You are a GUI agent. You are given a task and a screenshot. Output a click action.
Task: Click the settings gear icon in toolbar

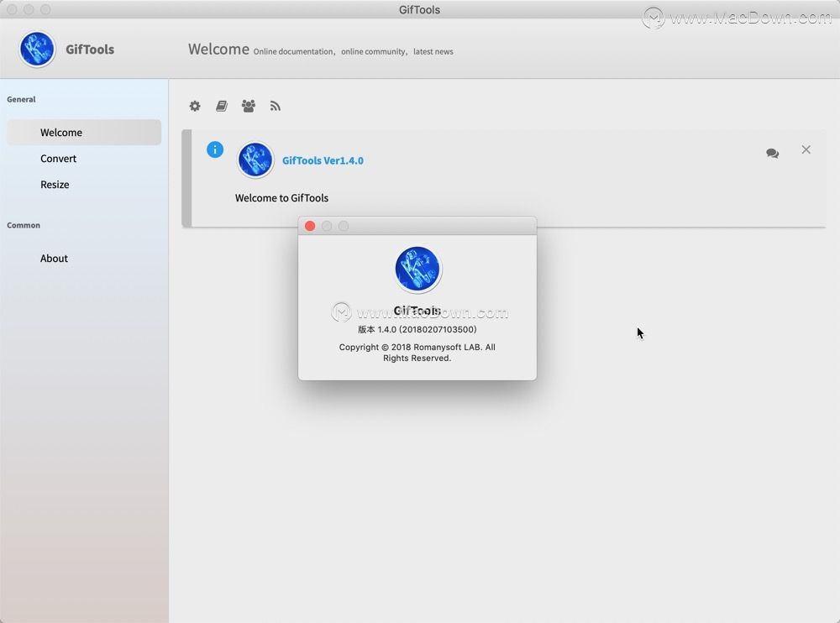(195, 106)
